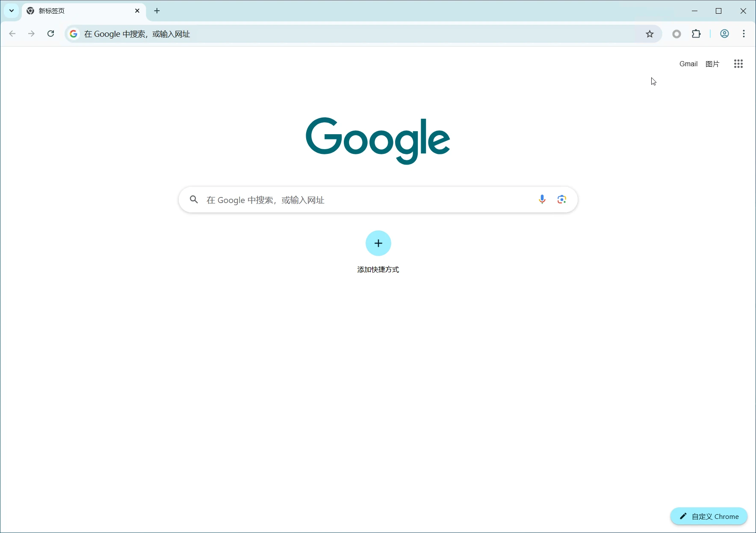Start voice search with the microphone
This screenshot has height=533, width=756.
point(542,200)
